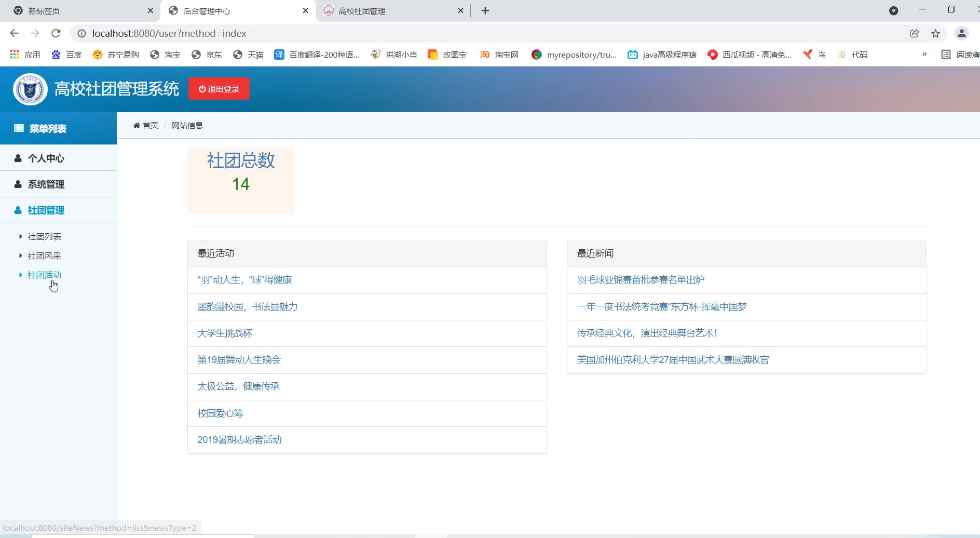Open the browser profile avatar icon
The image size is (980, 538).
[x=961, y=33]
